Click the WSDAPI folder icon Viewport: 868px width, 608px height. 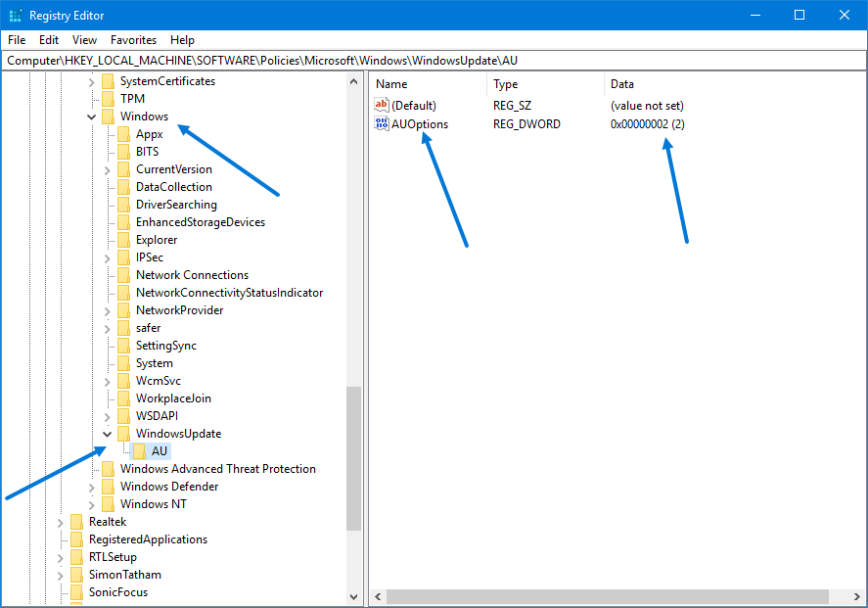(x=123, y=416)
